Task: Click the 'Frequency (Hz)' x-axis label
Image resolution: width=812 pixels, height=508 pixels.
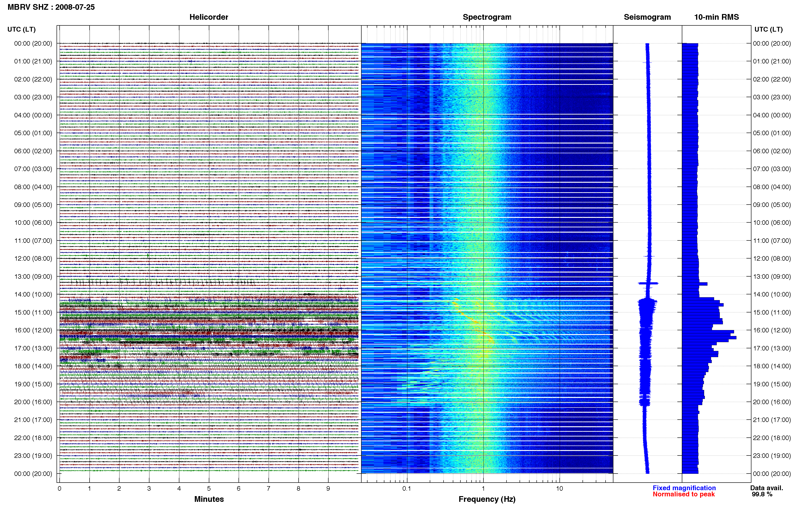Action: (487, 499)
